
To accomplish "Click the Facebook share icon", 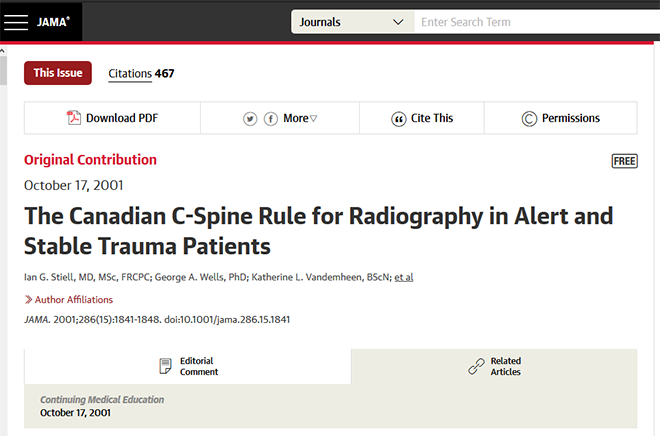I will coord(271,119).
